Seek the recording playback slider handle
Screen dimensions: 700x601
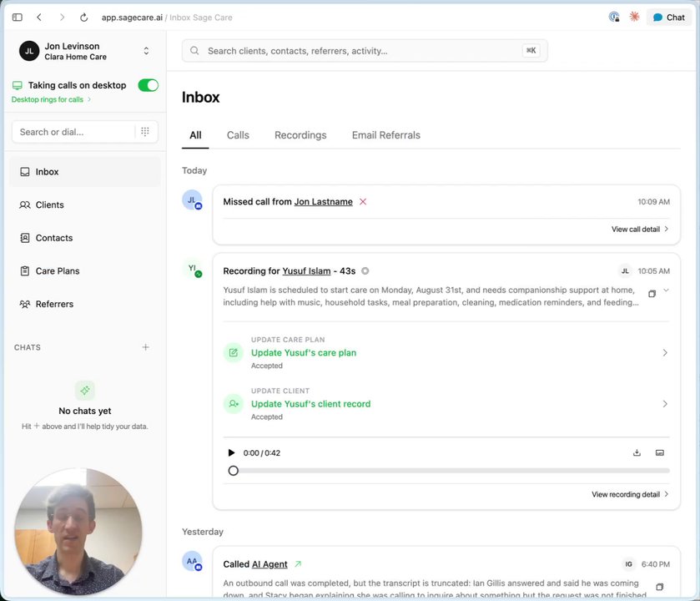(233, 471)
